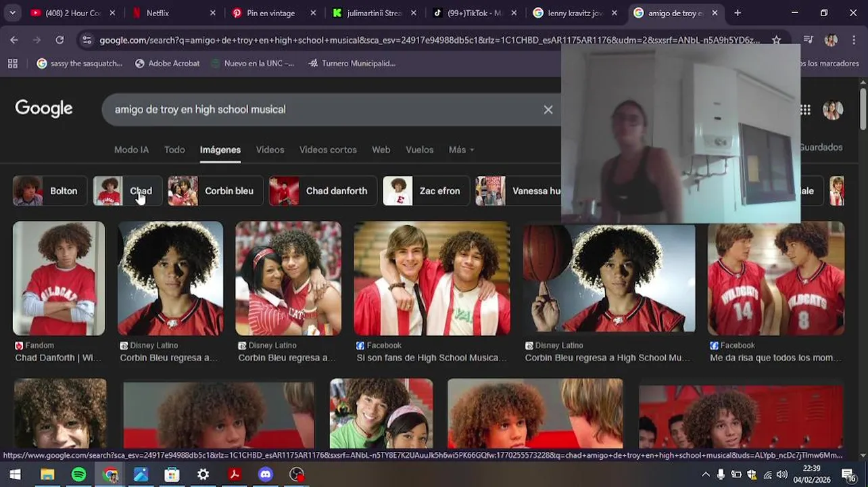Screen dimensions: 868x487
Task: Expand the Más dropdown menu
Action: point(461,149)
